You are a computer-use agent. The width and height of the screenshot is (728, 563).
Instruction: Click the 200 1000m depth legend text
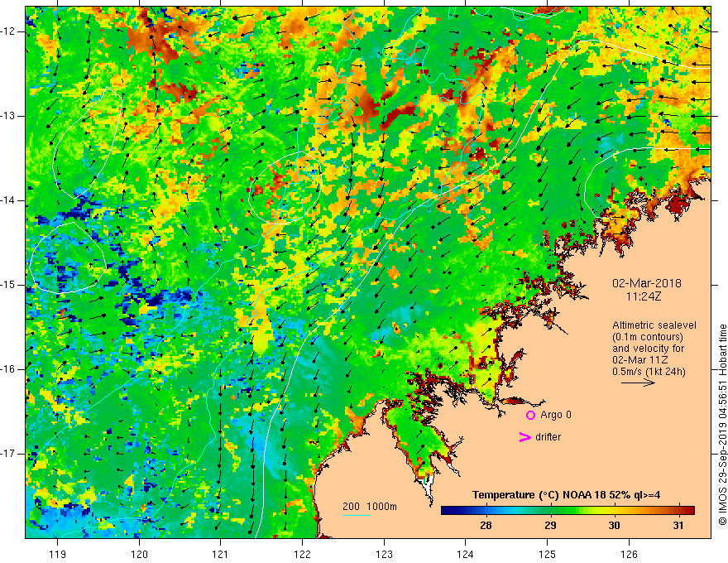coord(370,507)
